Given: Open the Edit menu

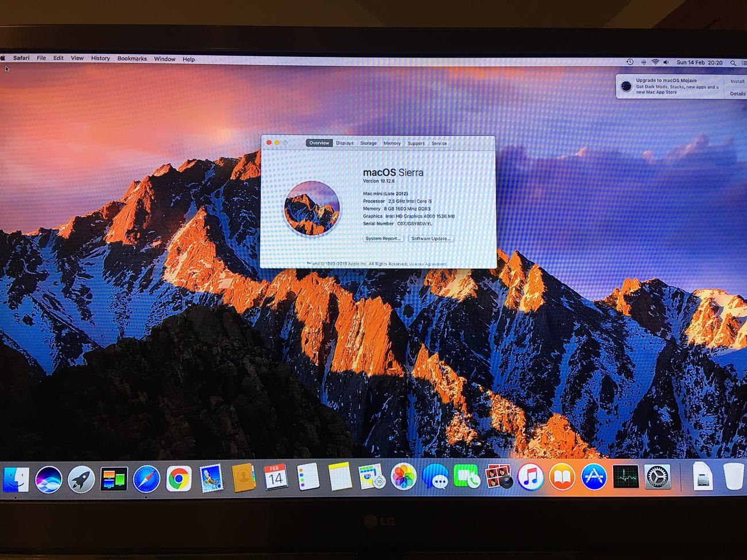Looking at the screenshot, I should tap(59, 58).
